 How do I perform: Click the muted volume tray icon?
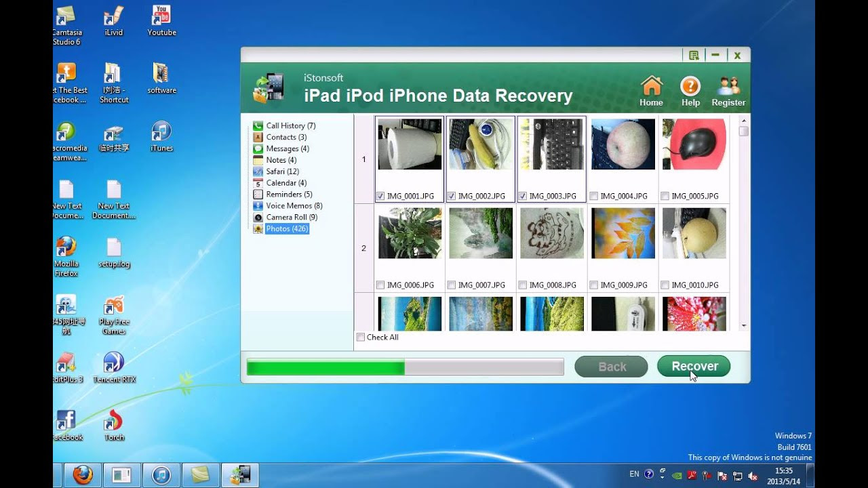tap(752, 476)
